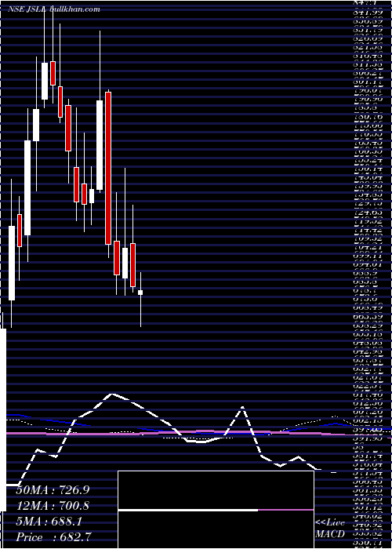Click the last small white candlestick body
The image size is (392, 549).
click(140, 293)
